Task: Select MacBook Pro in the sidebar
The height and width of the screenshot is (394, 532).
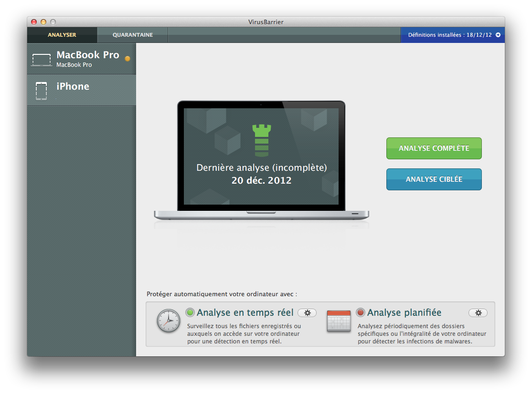Action: click(82, 59)
